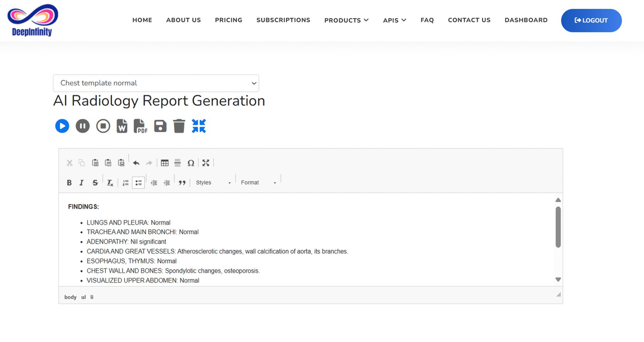
Task: Click the editor vertical scrollbar thumb
Action: (558, 227)
